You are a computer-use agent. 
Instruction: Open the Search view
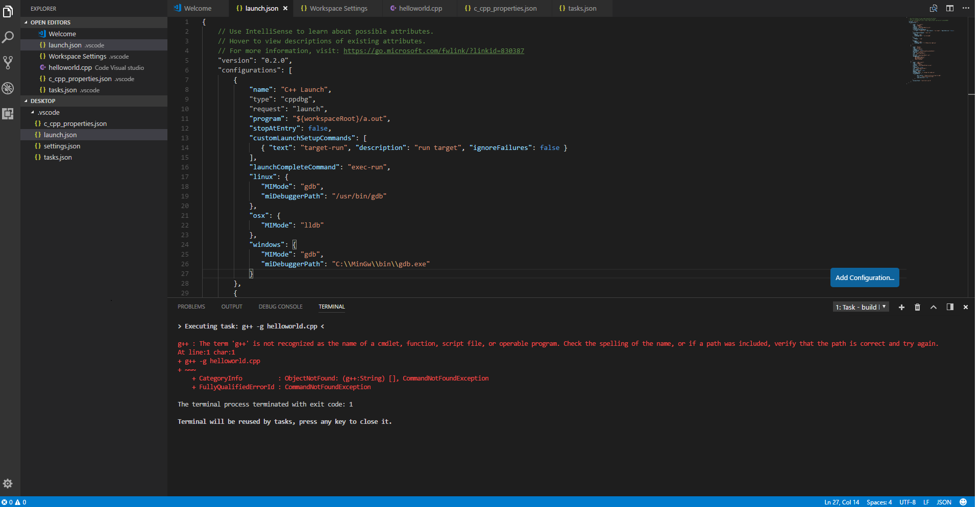coord(8,37)
